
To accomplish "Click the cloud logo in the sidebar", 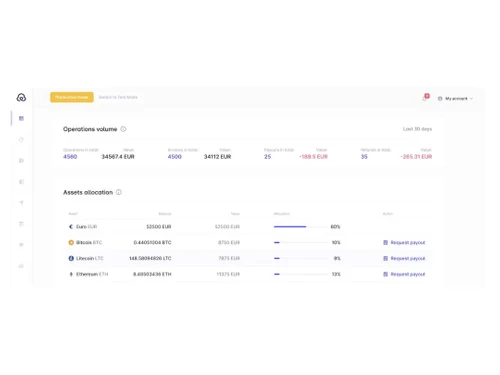I will click(x=21, y=97).
